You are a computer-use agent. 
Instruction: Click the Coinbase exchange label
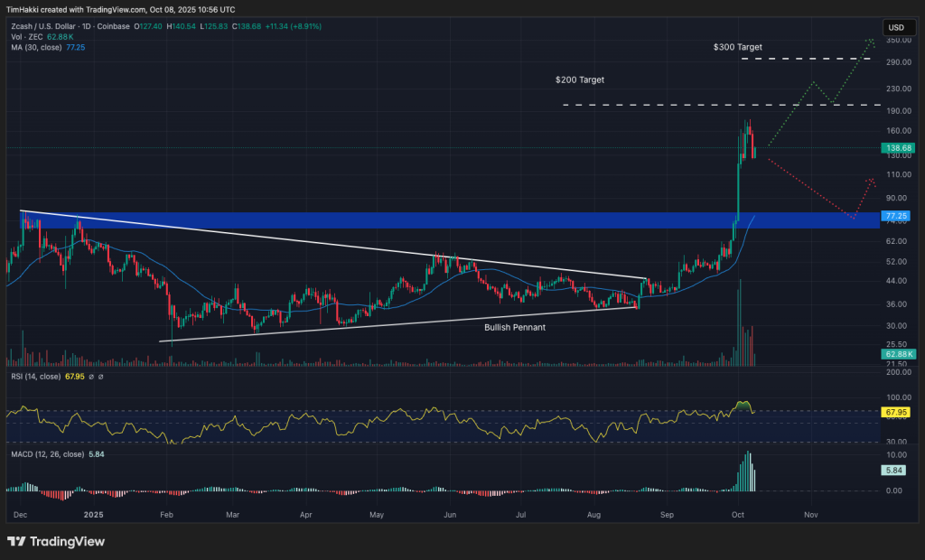tap(114, 27)
